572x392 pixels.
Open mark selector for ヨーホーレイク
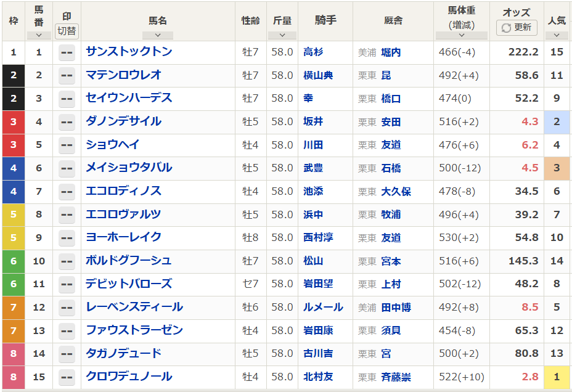pyautogui.click(x=67, y=238)
